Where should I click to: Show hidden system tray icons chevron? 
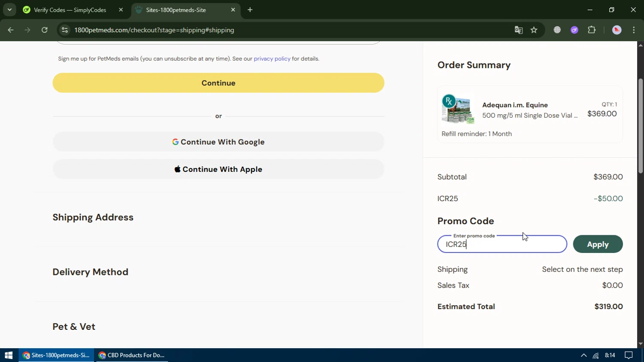tap(583, 355)
